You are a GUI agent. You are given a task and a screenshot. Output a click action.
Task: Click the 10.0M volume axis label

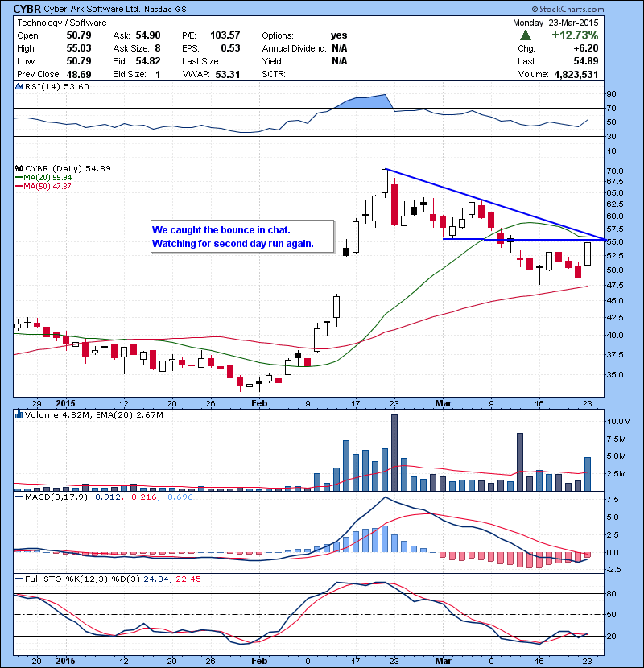619,422
